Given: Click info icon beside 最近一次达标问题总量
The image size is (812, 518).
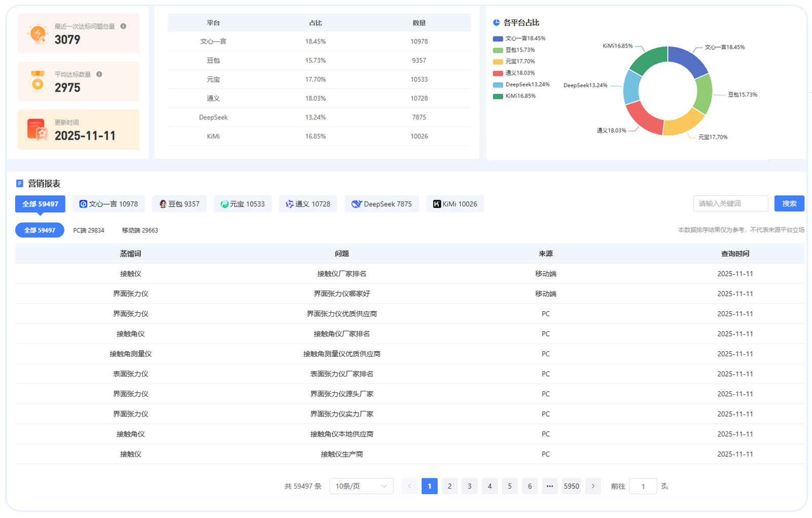Looking at the screenshot, I should click(123, 26).
